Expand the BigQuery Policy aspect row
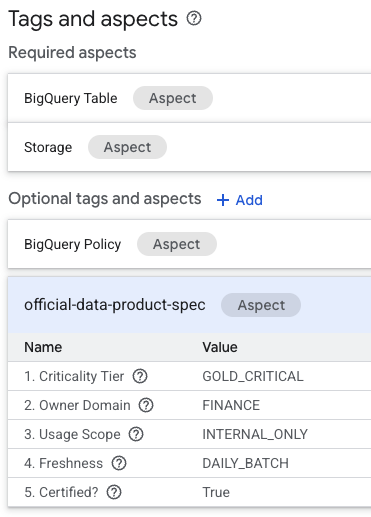Image resolution: width=371 pixels, height=517 pixels. [189, 244]
